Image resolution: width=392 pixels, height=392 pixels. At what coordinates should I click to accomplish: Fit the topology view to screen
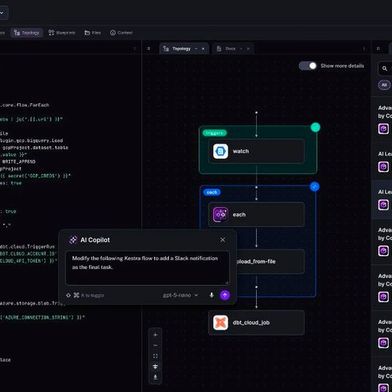[x=155, y=356]
